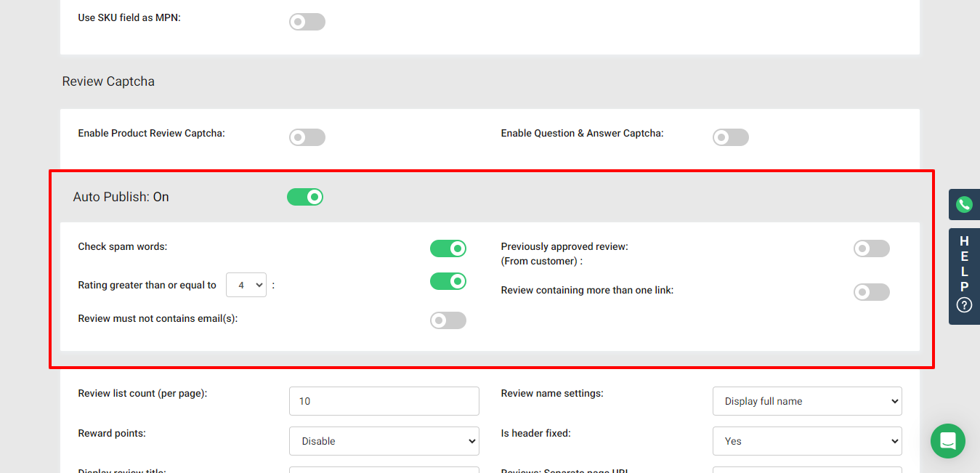Viewport: 980px width, 473px height.
Task: Click the Review must not contains email(s) label
Action: [x=158, y=318]
